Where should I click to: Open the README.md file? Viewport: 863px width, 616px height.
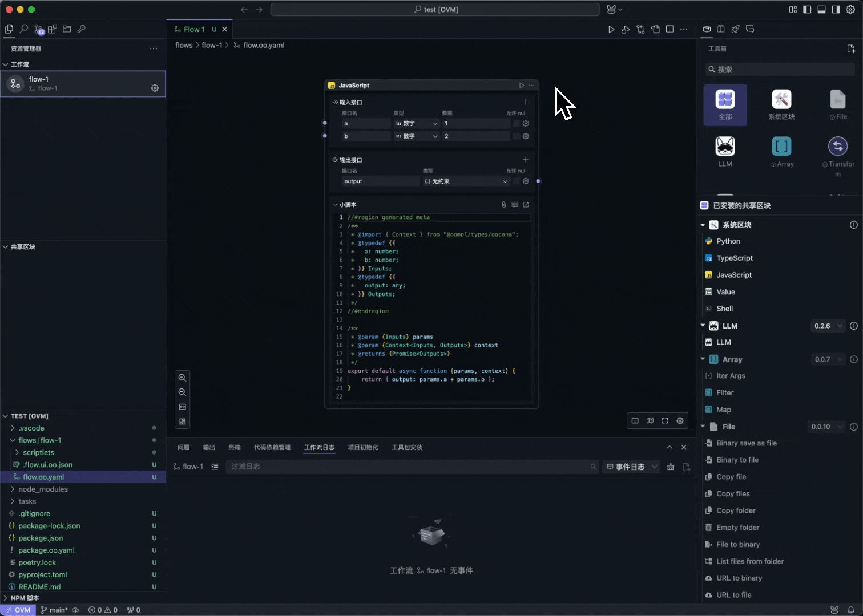[x=39, y=587]
